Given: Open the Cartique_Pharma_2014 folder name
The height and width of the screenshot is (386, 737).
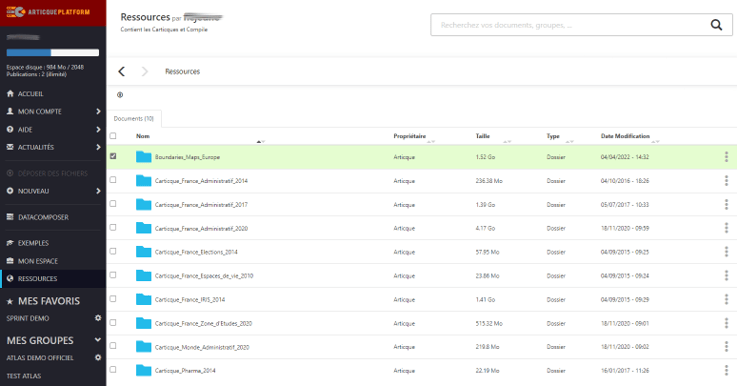Looking at the screenshot, I should tap(185, 370).
